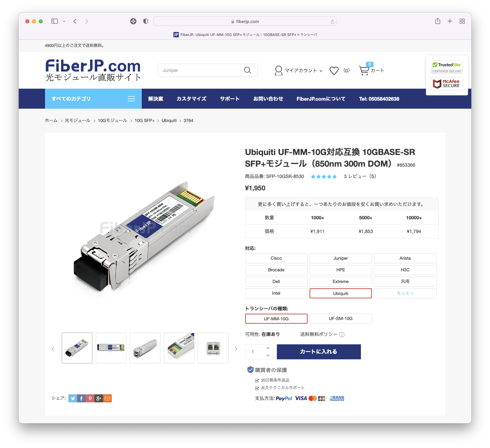Viewport: 490px width, 448px height.
Task: Select UF-SM-10G transceiver type
Action: pyautogui.click(x=341, y=319)
